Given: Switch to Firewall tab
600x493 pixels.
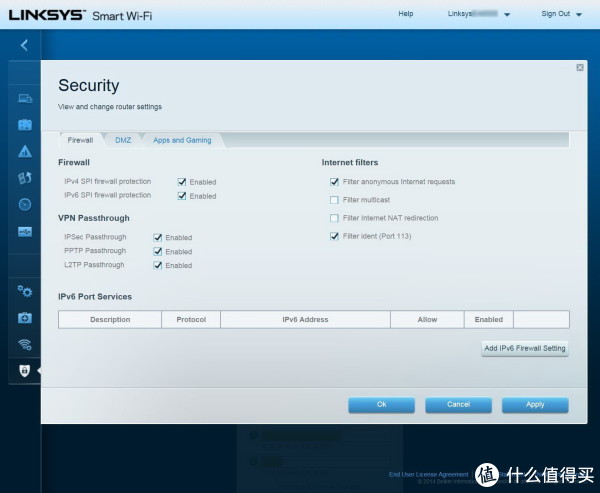Looking at the screenshot, I should point(80,140).
